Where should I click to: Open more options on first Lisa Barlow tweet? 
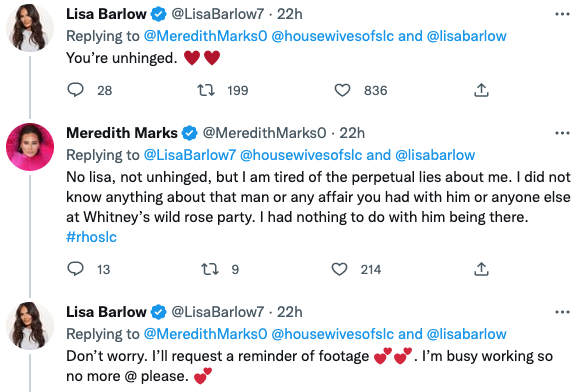pos(562,14)
